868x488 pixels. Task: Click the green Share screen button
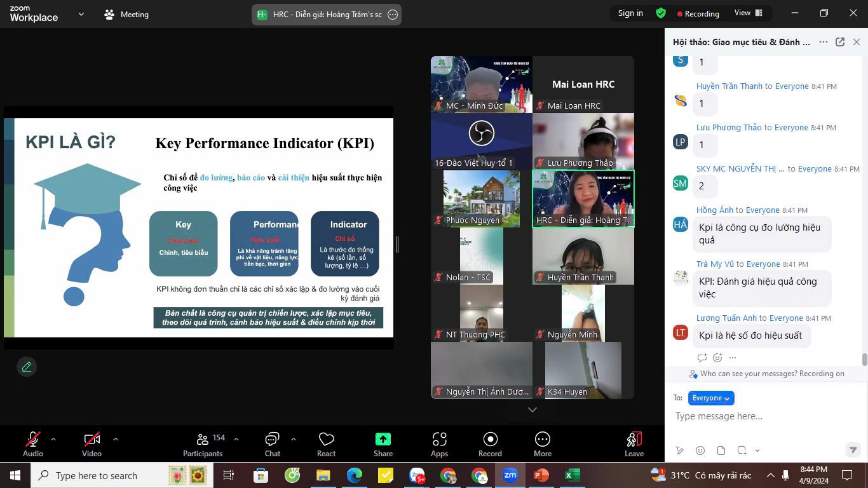[x=383, y=444]
